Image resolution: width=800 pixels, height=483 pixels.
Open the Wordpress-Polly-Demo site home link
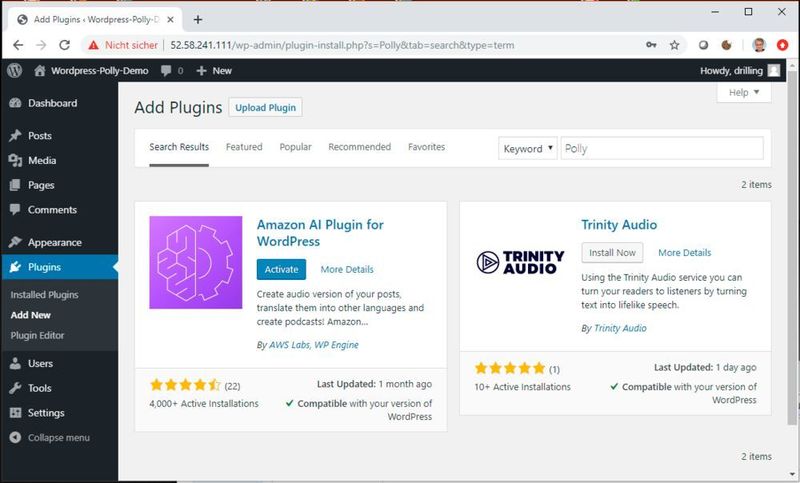coord(91,71)
